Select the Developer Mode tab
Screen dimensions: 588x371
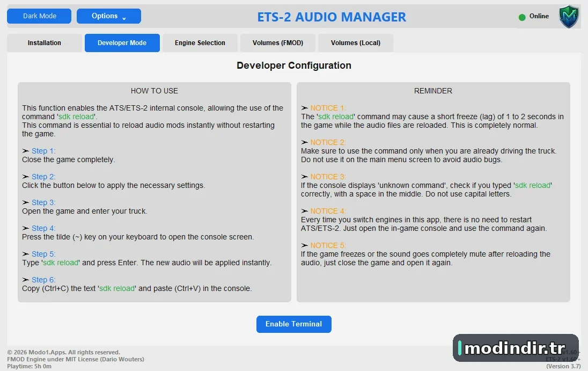(122, 43)
